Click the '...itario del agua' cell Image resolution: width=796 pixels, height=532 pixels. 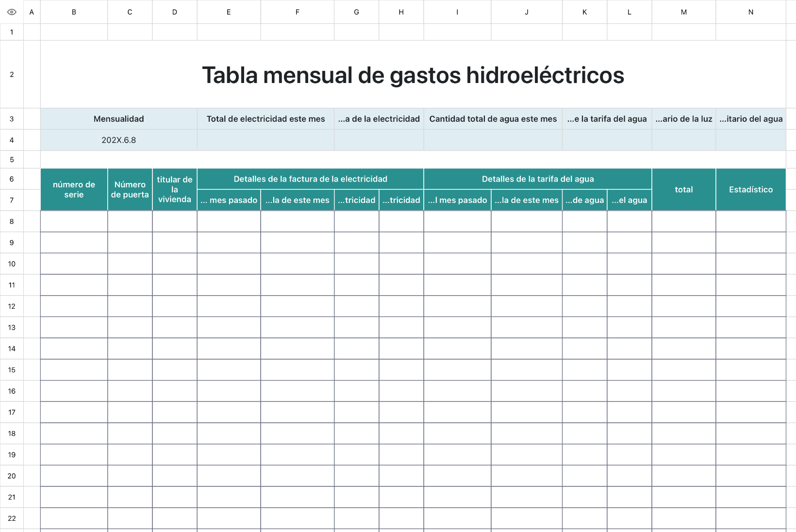click(751, 119)
